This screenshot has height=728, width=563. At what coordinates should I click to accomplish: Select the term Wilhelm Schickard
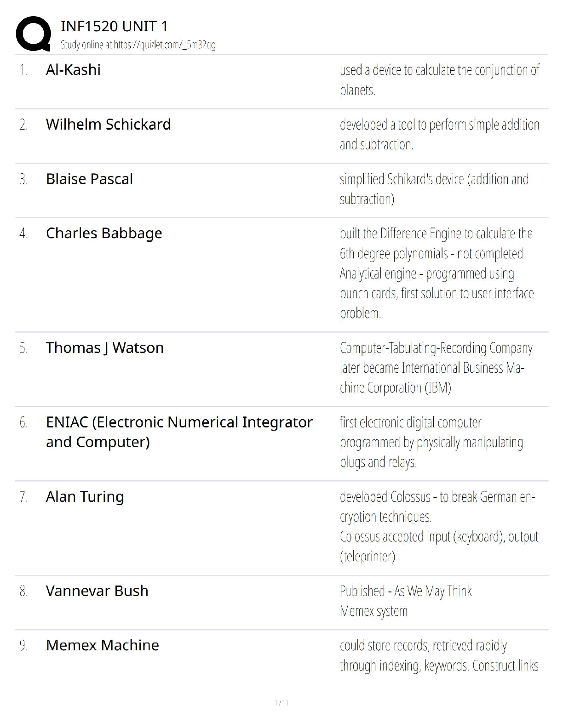coord(108,125)
